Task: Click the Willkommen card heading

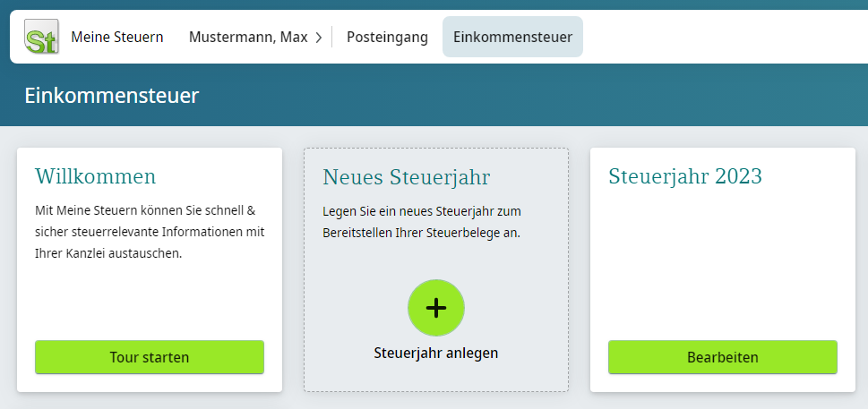Action: point(95,175)
